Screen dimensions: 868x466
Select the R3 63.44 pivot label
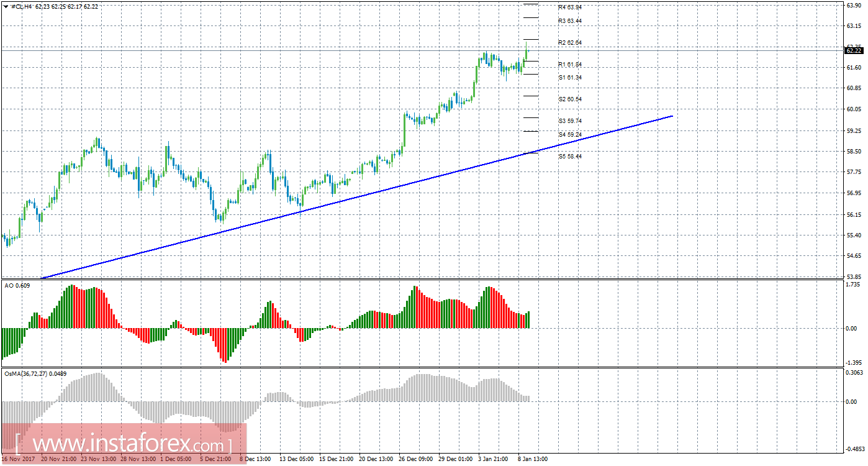[569, 21]
